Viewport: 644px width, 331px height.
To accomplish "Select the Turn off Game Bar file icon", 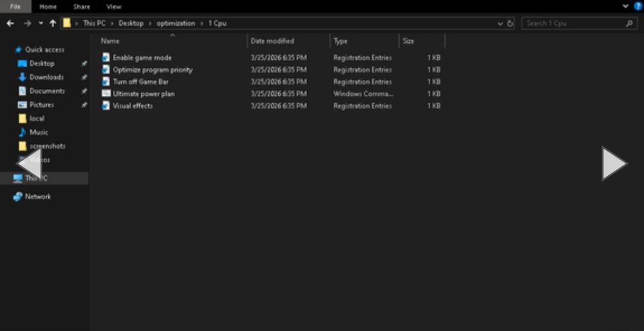I will [x=106, y=81].
